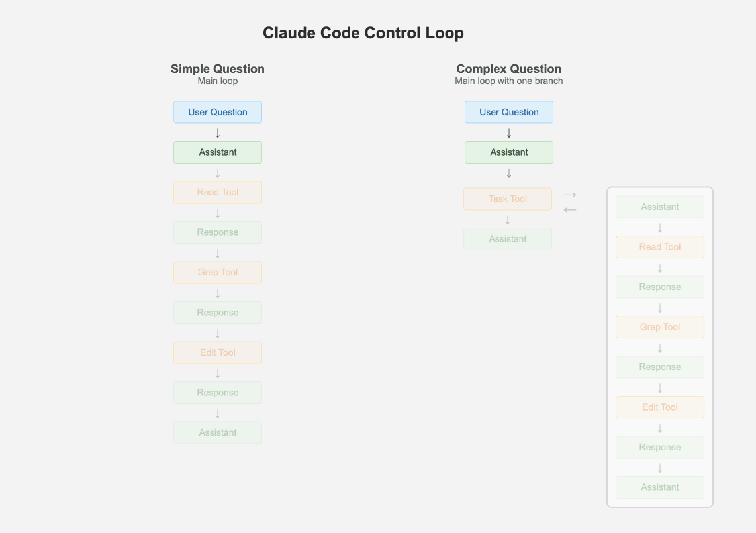The height and width of the screenshot is (533, 756).
Task: Click the Assistant box directly below Task Tool
Action: tap(508, 239)
